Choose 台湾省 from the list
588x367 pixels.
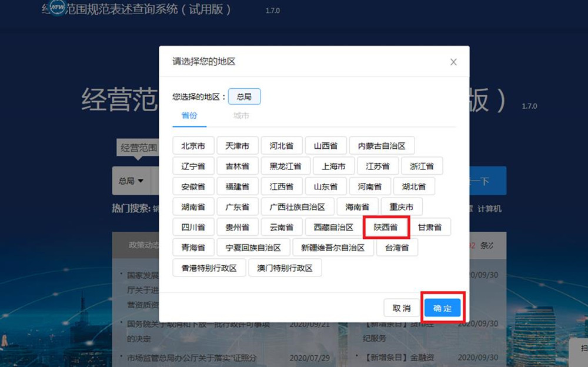(x=397, y=248)
